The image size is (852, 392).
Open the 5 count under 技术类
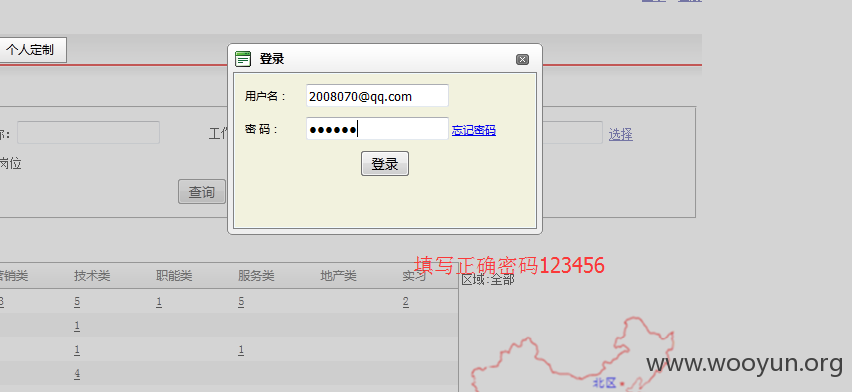77,302
